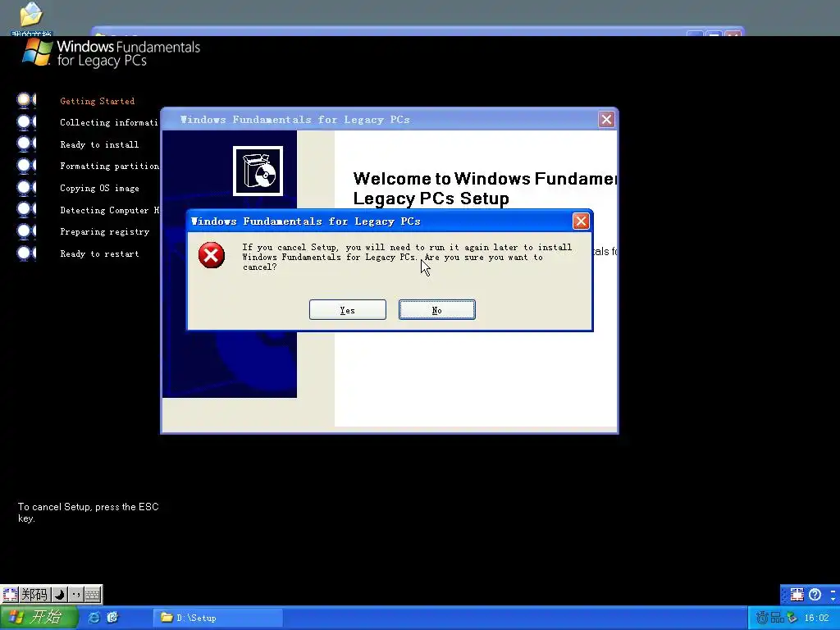Click the 郑码 input method button
The width and height of the screenshot is (840, 630).
pyautogui.click(x=34, y=594)
